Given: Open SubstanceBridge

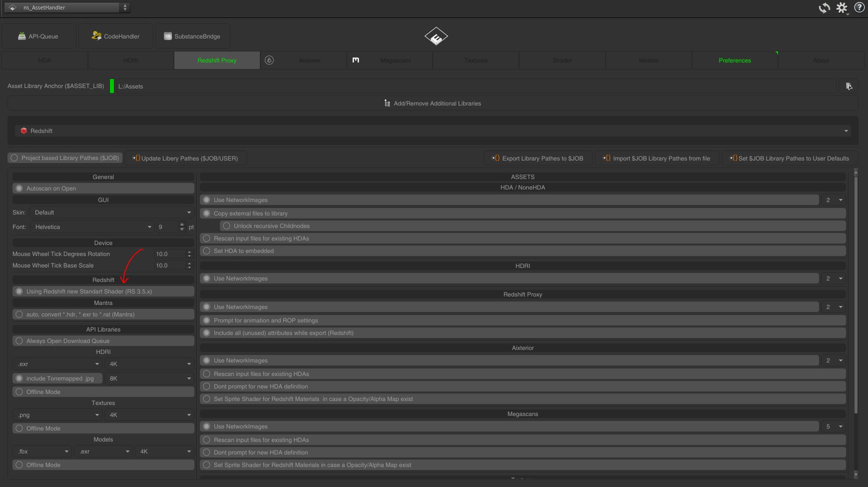Looking at the screenshot, I should (x=192, y=36).
